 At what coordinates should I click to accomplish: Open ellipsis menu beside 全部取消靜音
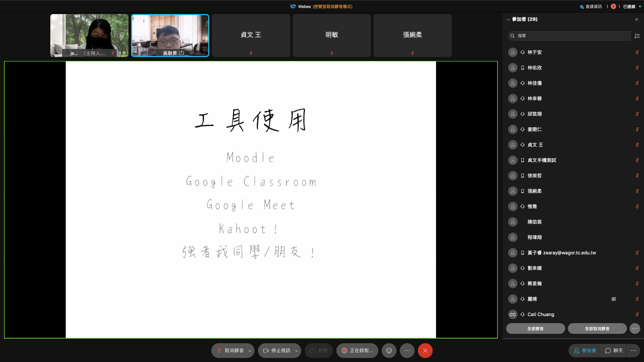[x=635, y=328]
